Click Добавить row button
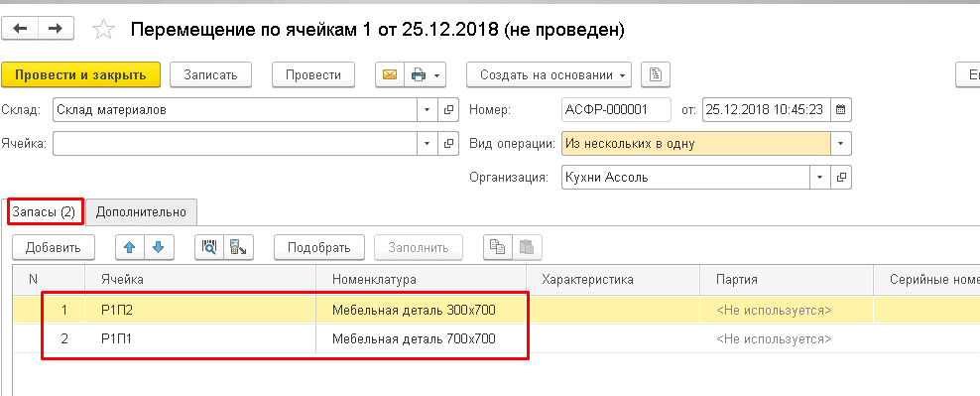Viewport: 980px width, 396px height. click(54, 247)
